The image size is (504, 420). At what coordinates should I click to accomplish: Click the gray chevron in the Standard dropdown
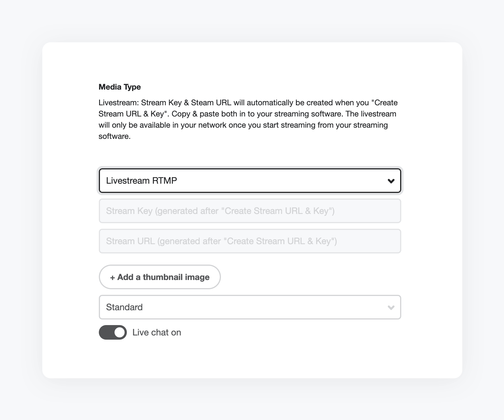click(391, 308)
